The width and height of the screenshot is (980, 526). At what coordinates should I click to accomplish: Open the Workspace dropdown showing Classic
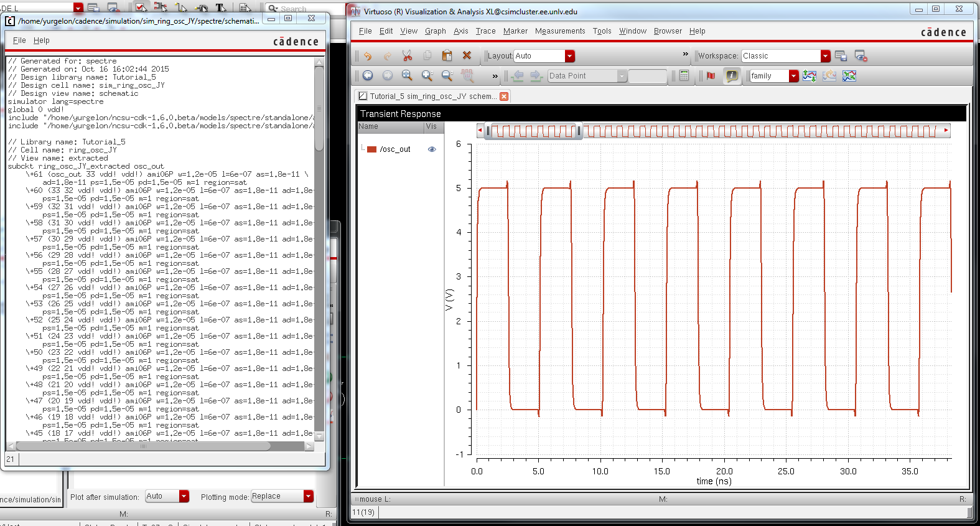[825, 56]
